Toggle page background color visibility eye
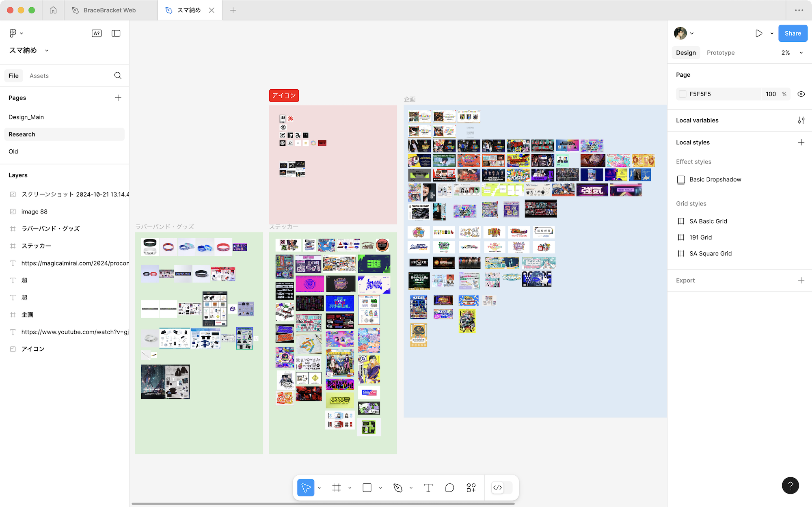This screenshot has width=812, height=507. point(801,94)
